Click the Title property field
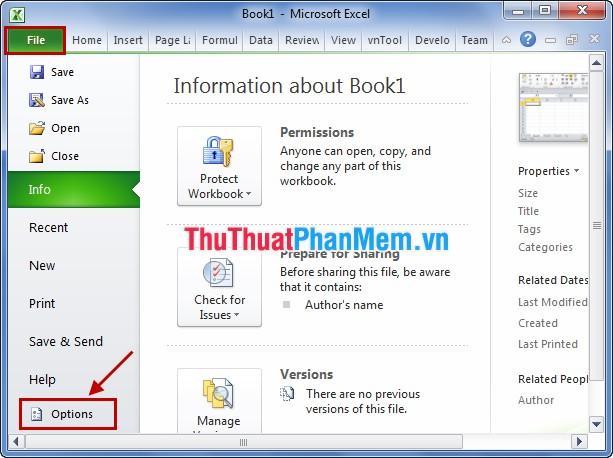This screenshot has width=613, height=458. [528, 211]
